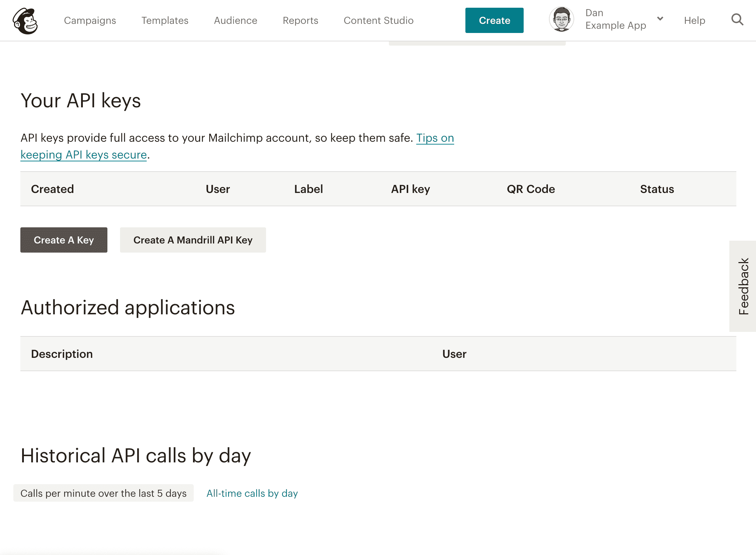
Task: Create a Mandrill API key
Action: click(x=193, y=240)
